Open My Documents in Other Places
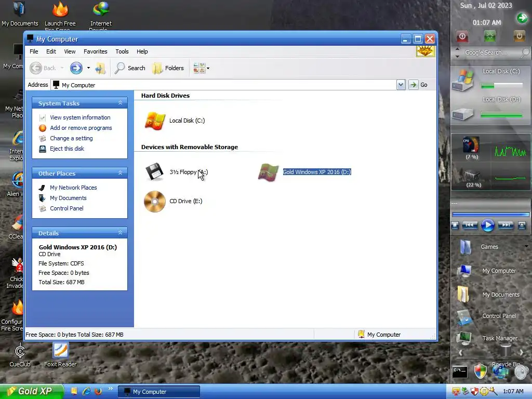This screenshot has width=532, height=399. 68,198
